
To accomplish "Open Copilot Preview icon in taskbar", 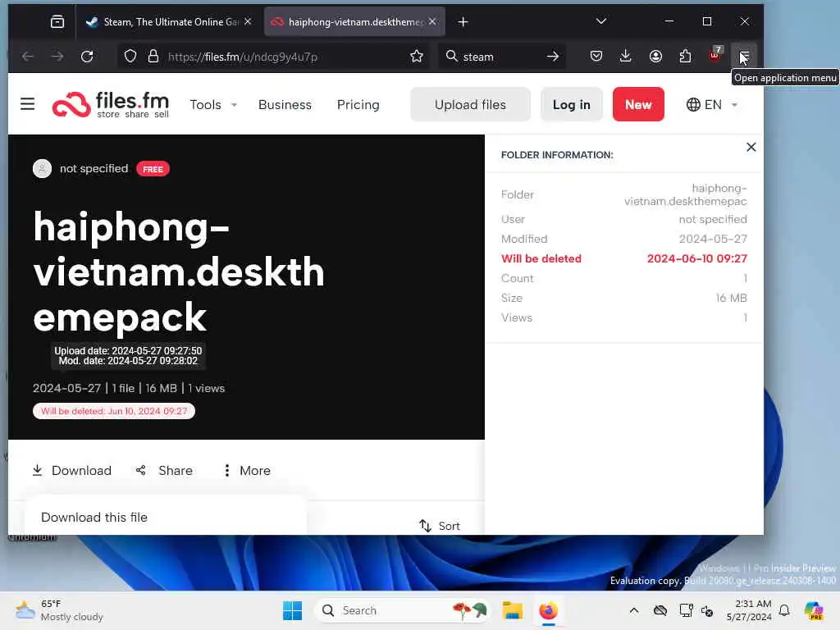I will 813,610.
